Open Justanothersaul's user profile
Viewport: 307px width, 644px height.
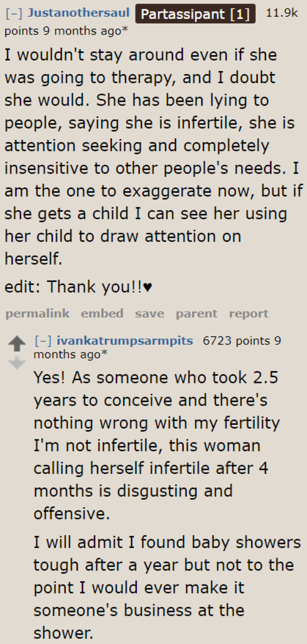pyautogui.click(x=79, y=13)
